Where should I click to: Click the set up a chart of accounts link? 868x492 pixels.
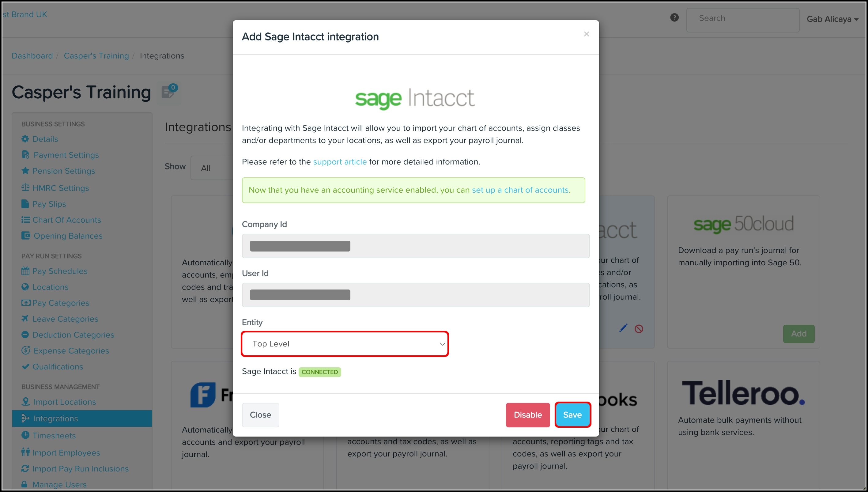pyautogui.click(x=520, y=190)
